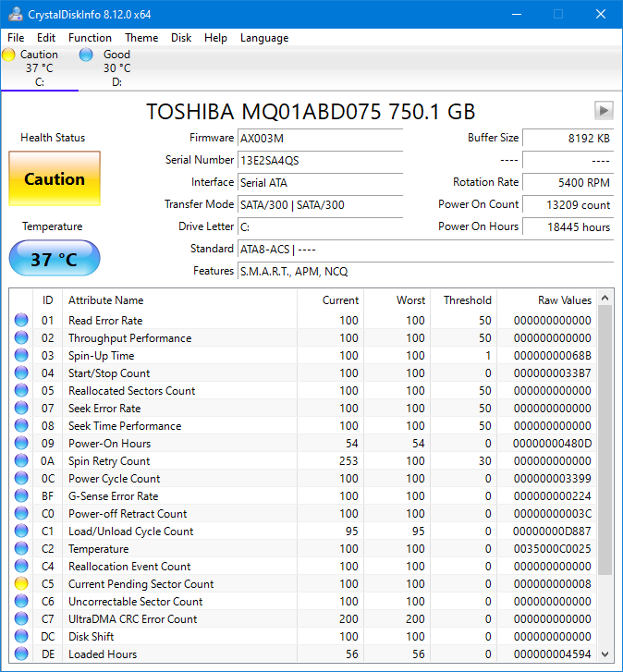Click the Caution health status button
This screenshot has width=623, height=672.
tap(55, 178)
